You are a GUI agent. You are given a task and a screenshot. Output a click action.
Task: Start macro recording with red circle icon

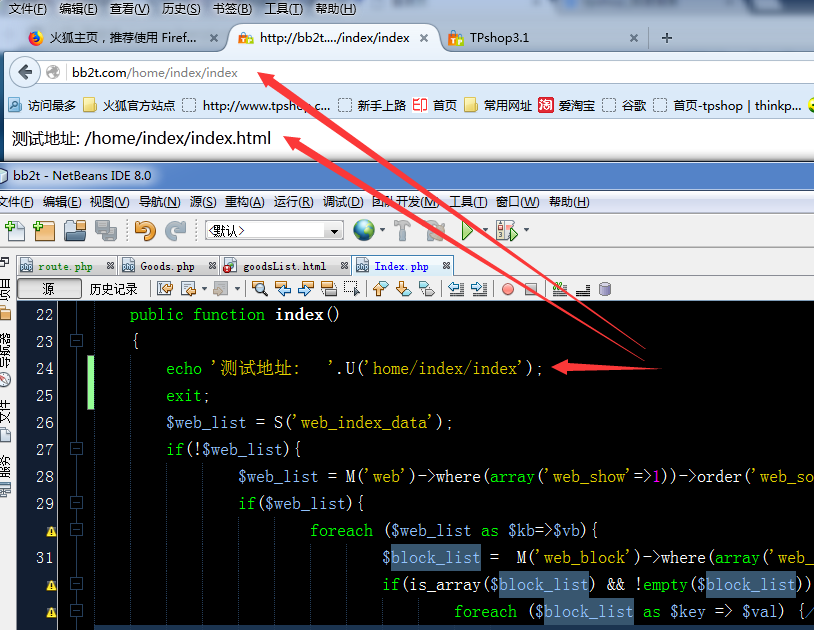508,289
